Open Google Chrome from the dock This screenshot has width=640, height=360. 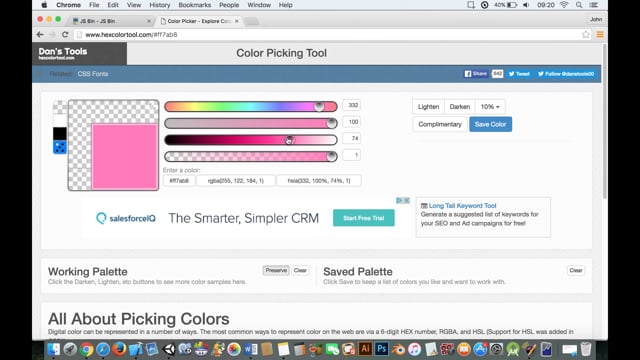(x=87, y=349)
